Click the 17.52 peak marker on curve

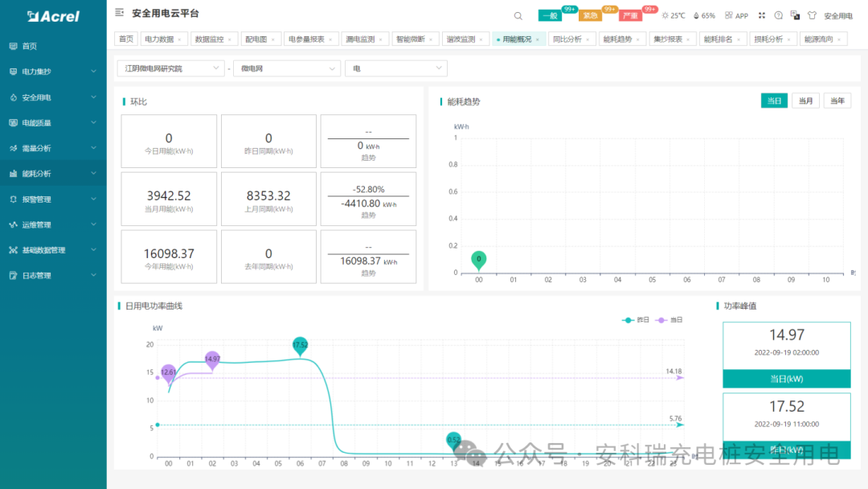[300, 345]
